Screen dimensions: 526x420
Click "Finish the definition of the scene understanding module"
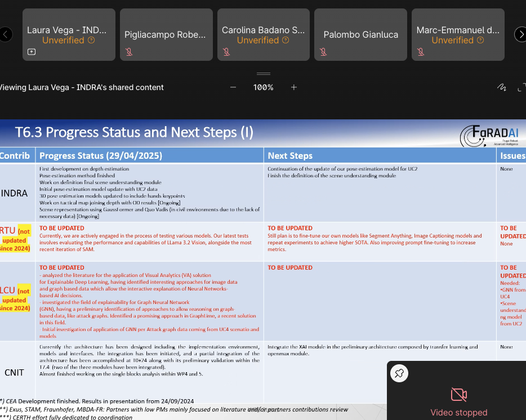tap(332, 176)
